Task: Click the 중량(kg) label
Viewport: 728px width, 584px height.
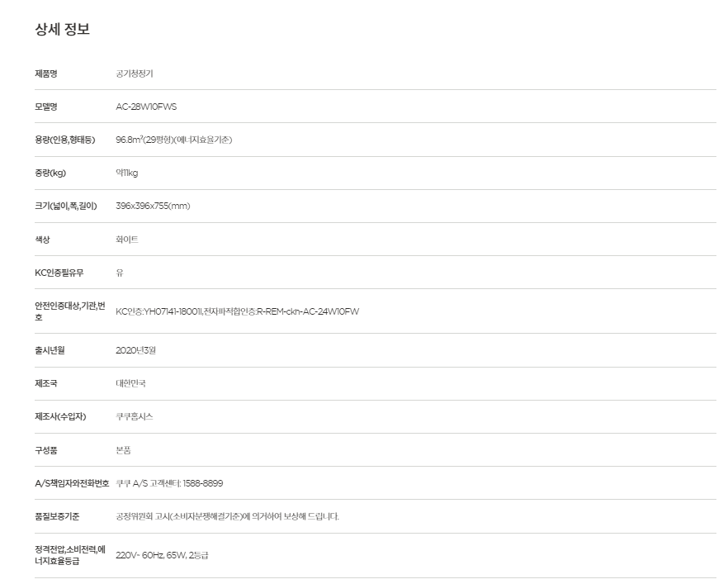Action: 50,173
